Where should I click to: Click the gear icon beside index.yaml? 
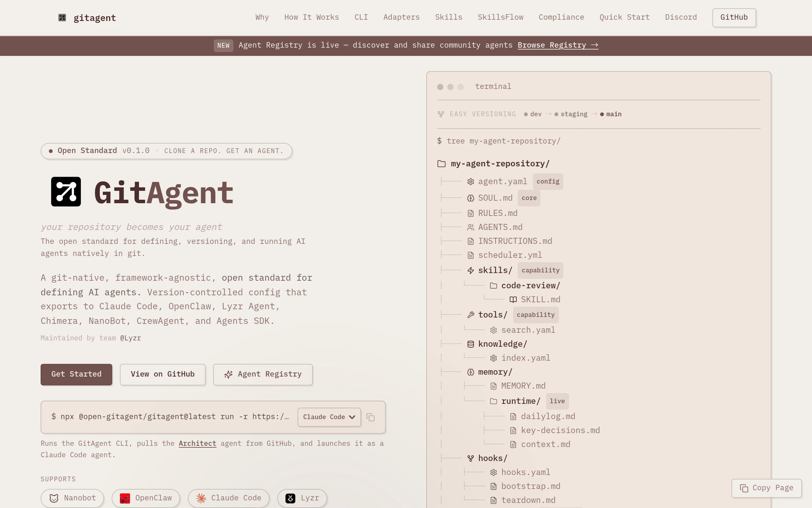pos(493,358)
